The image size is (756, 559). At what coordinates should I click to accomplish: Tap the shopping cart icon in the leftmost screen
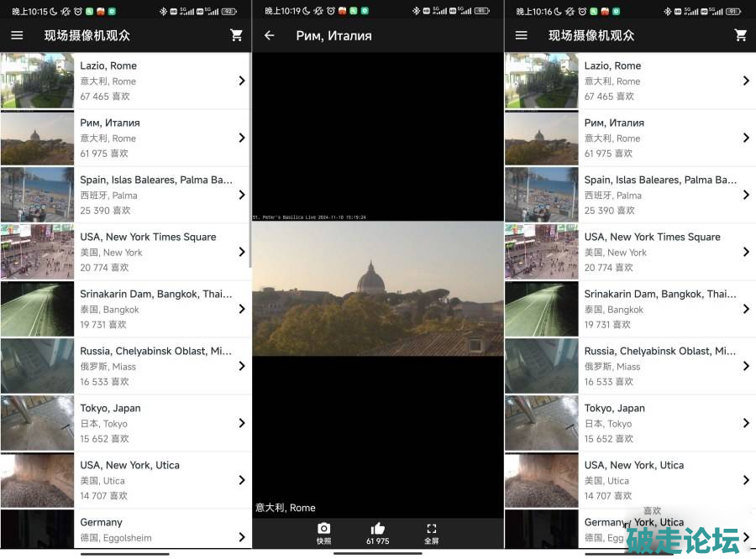pyautogui.click(x=236, y=35)
